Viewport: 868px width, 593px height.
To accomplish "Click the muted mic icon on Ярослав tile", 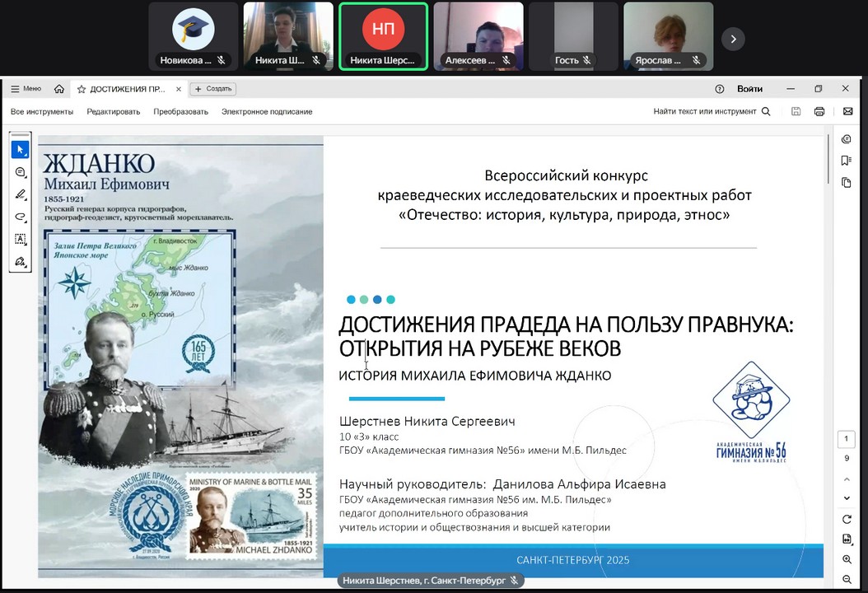I will (x=697, y=60).
